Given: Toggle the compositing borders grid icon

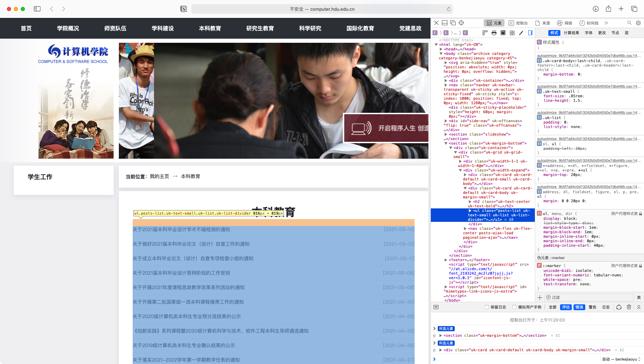Looking at the screenshot, I should coord(512,33).
